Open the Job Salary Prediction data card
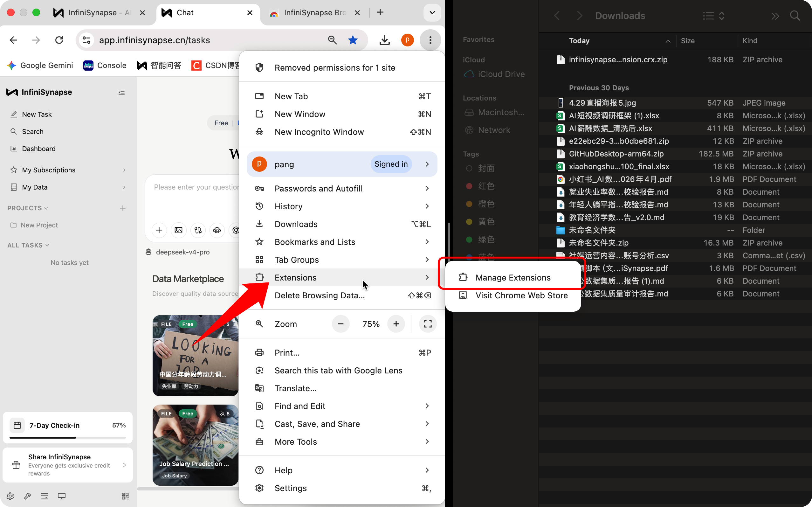812x507 pixels. click(x=196, y=445)
